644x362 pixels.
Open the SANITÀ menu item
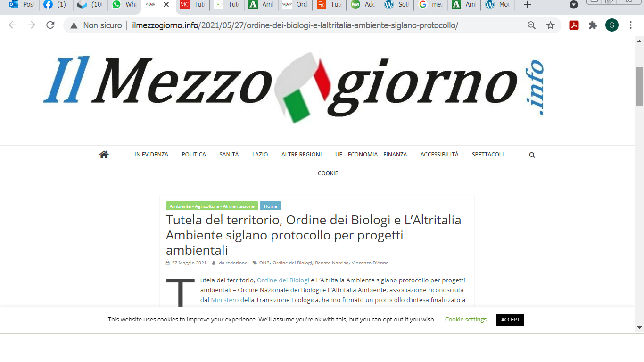point(229,155)
